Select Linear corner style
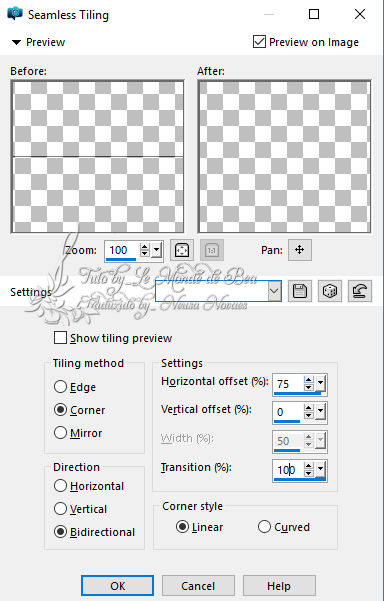The image size is (384, 601). click(x=182, y=527)
